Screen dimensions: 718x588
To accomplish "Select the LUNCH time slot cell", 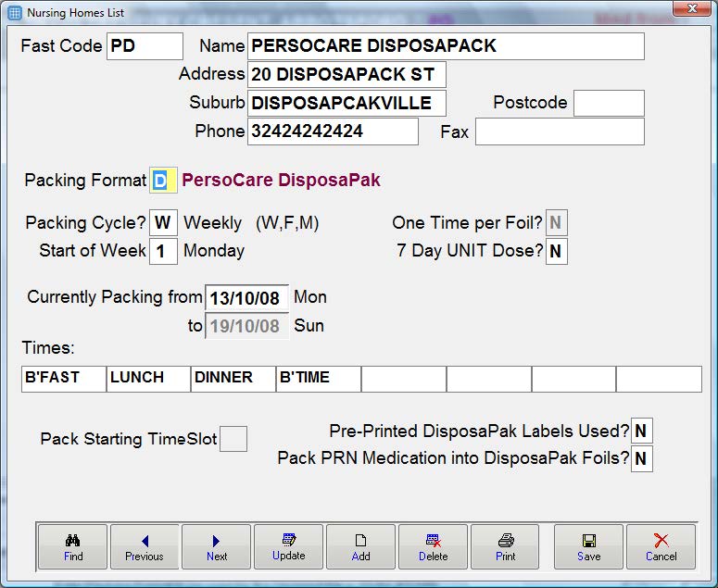I will [148, 379].
